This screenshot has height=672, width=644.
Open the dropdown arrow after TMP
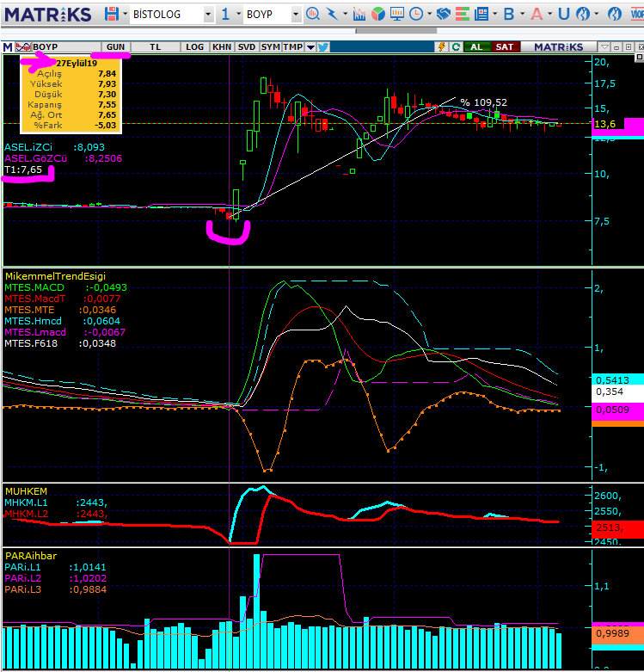[x=311, y=47]
